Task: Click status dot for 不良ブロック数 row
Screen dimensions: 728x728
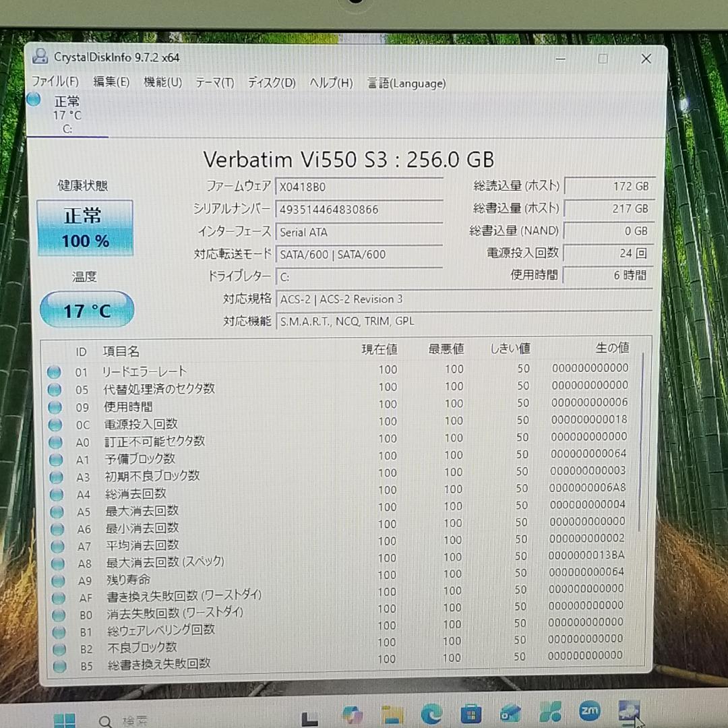Action: click(56, 648)
